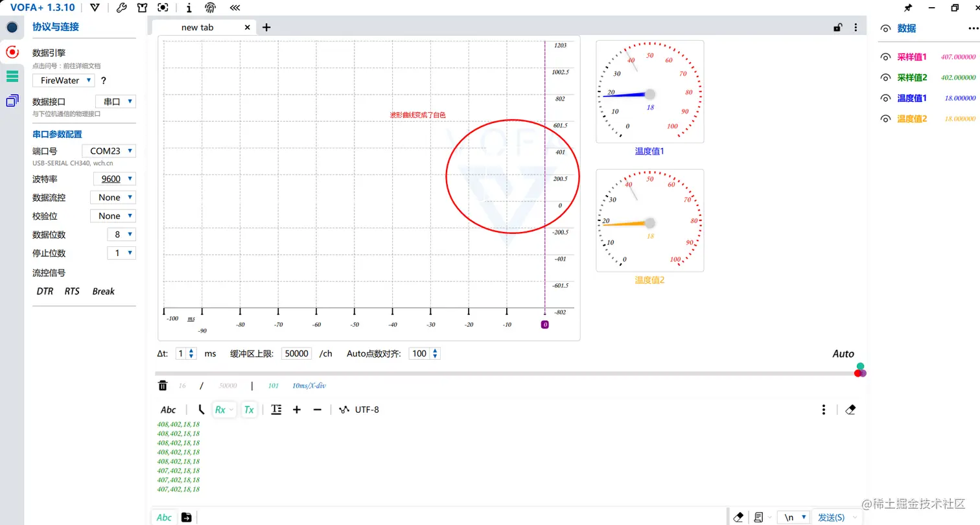Screen dimensions: 980x525
Task: Open the blue widgets sidebar icon
Action: click(x=12, y=100)
